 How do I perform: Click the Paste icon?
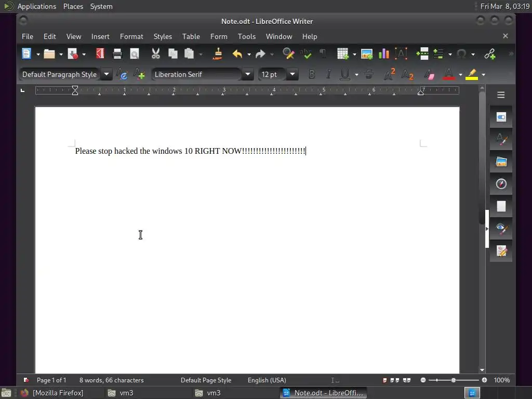pos(189,54)
